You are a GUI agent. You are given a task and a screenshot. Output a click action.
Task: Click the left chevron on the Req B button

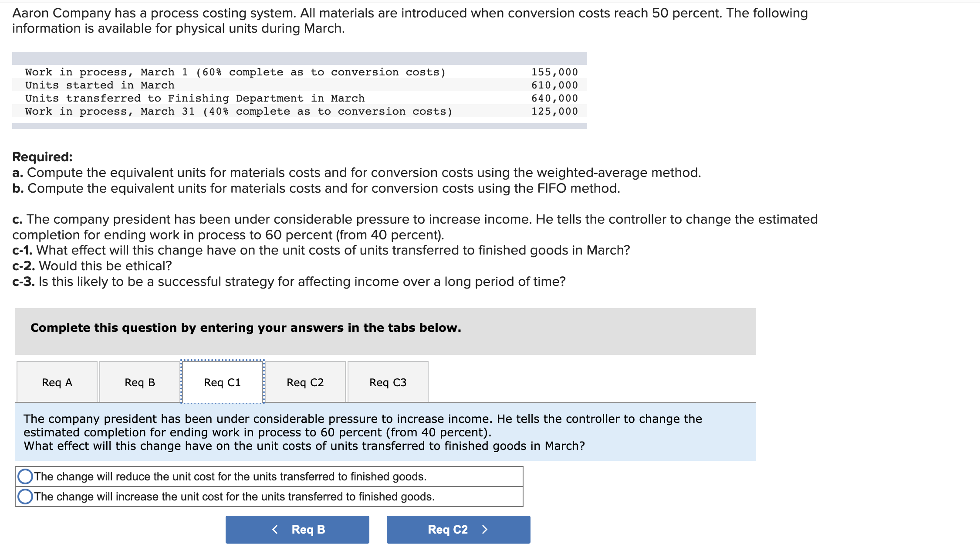tap(275, 529)
